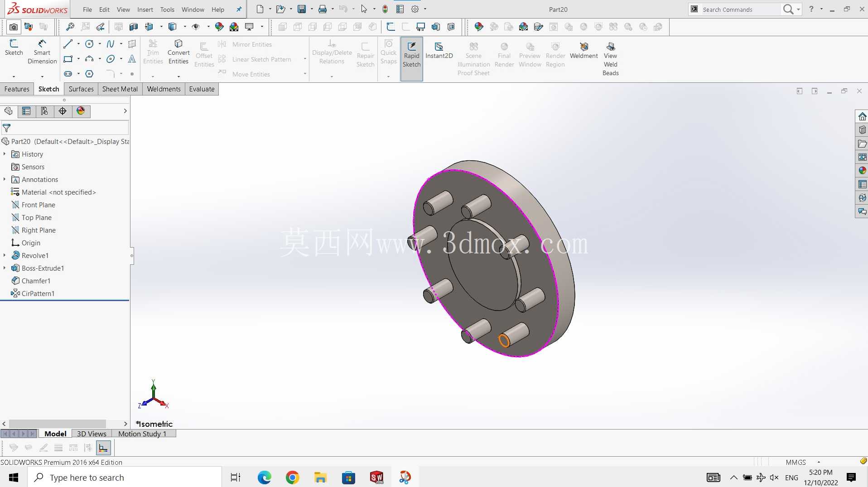Open Google Chrome from the taskbar

[x=293, y=477]
